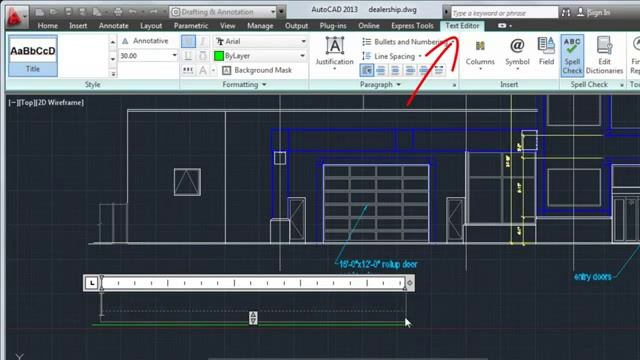This screenshot has width=640, height=360.
Task: Toggle Overline formatting
Action: (x=202, y=56)
